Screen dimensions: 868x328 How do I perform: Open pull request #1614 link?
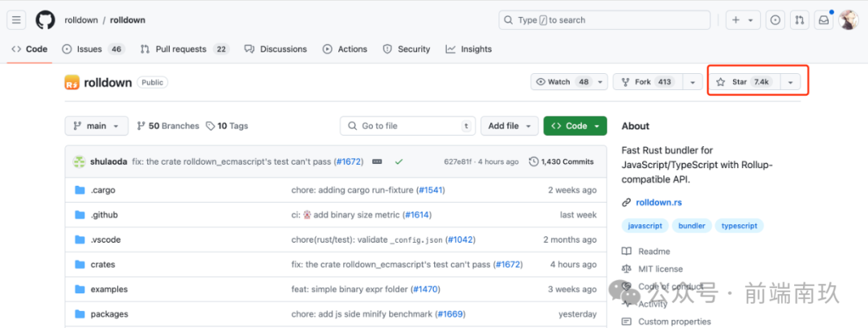tap(416, 215)
